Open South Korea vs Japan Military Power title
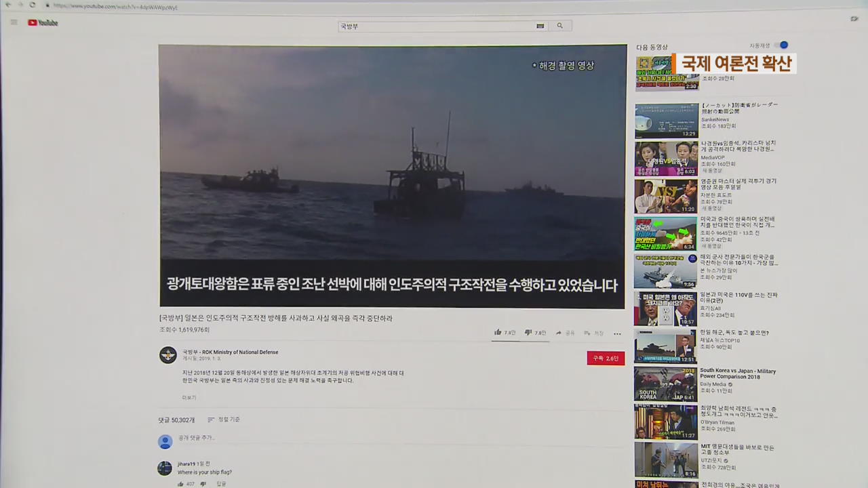 click(738, 373)
